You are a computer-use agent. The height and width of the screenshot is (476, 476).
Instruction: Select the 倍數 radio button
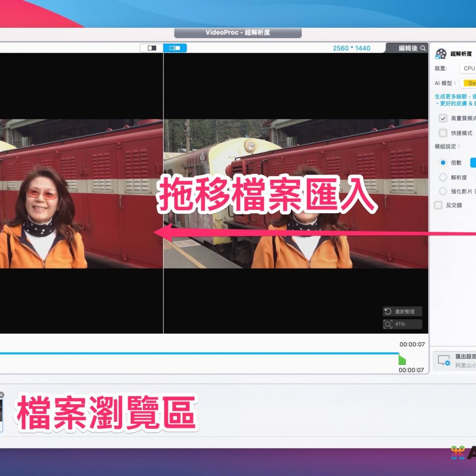coord(443,163)
